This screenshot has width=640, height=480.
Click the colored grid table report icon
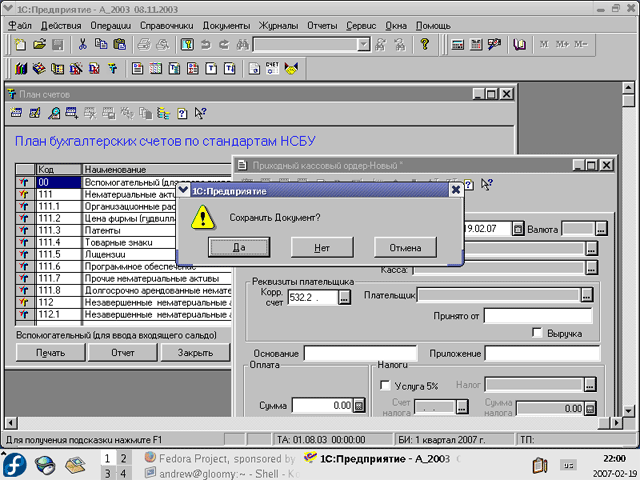click(156, 68)
